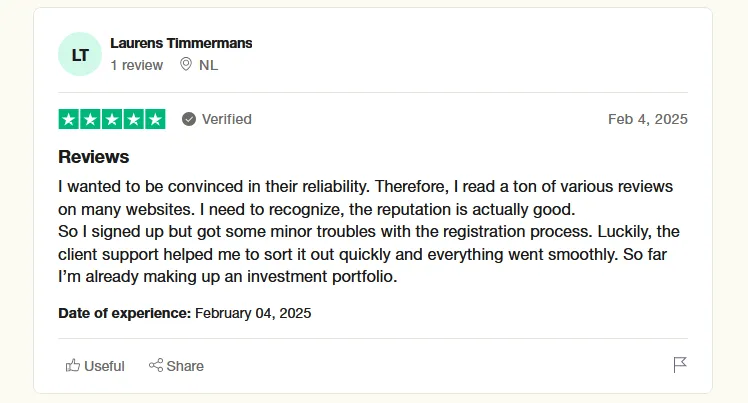Image resolution: width=748 pixels, height=403 pixels.
Task: Report the review with the flag icon
Action: coord(680,365)
